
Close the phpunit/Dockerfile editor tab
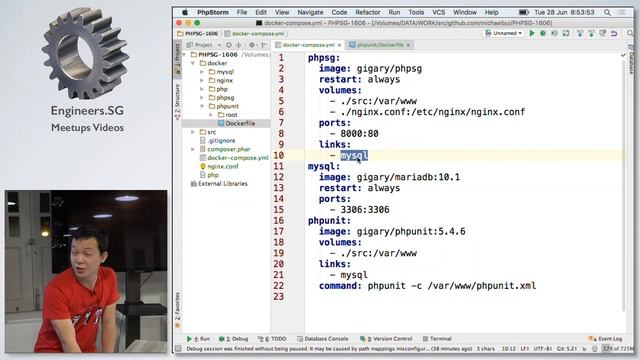coord(408,45)
